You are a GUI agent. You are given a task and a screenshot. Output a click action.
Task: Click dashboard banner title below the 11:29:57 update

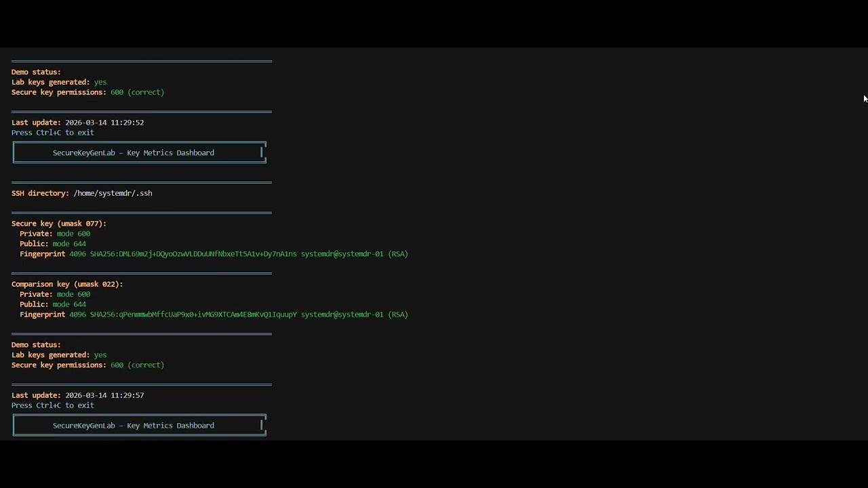(134, 426)
